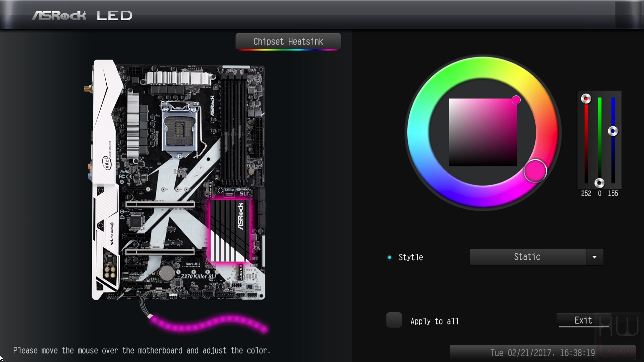Enable the Apply to all checkbox
The height and width of the screenshot is (362, 644).
394,320
